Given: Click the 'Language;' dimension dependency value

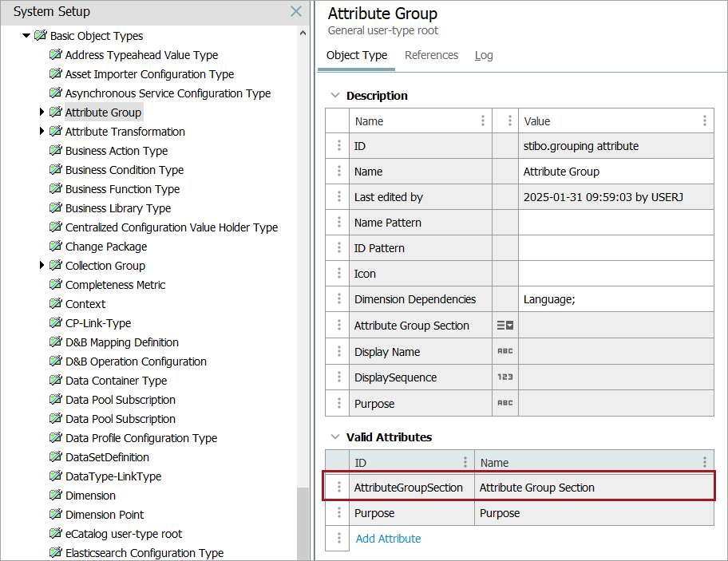Looking at the screenshot, I should click(x=549, y=299).
